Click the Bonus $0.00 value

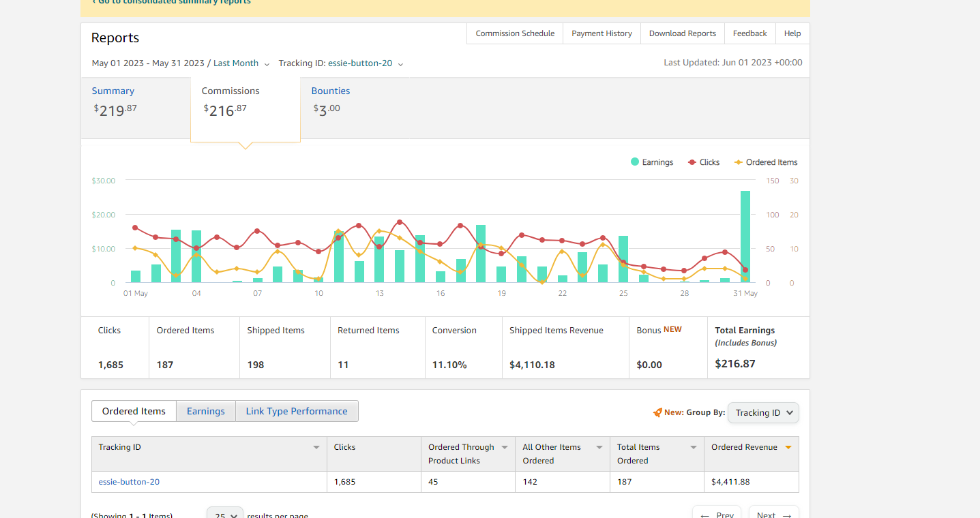(x=649, y=365)
